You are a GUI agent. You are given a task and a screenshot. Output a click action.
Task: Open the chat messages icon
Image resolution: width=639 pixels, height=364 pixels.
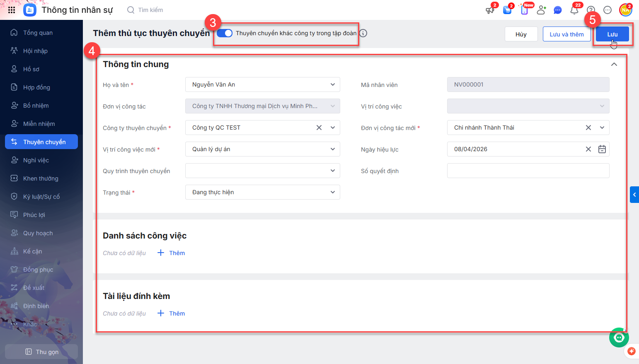pos(558,10)
